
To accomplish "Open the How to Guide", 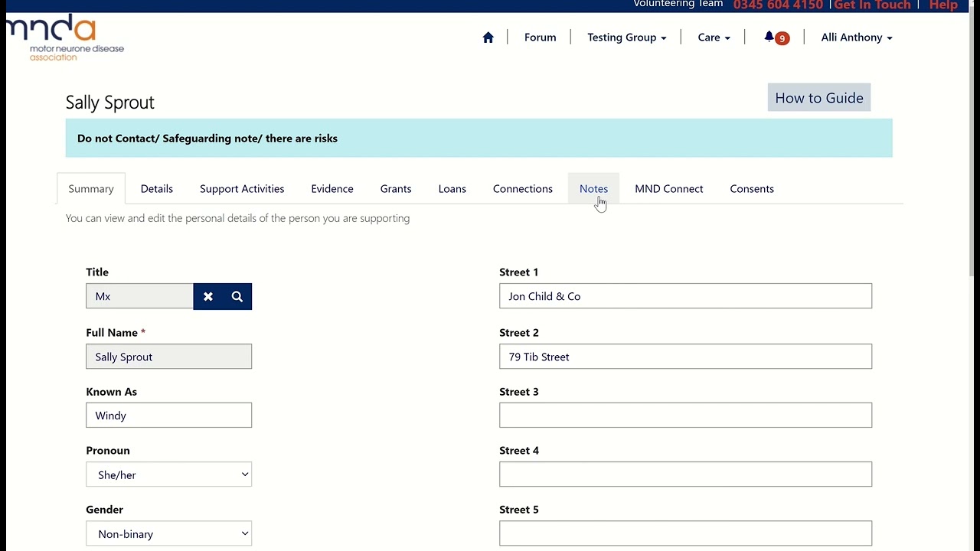I will (819, 98).
